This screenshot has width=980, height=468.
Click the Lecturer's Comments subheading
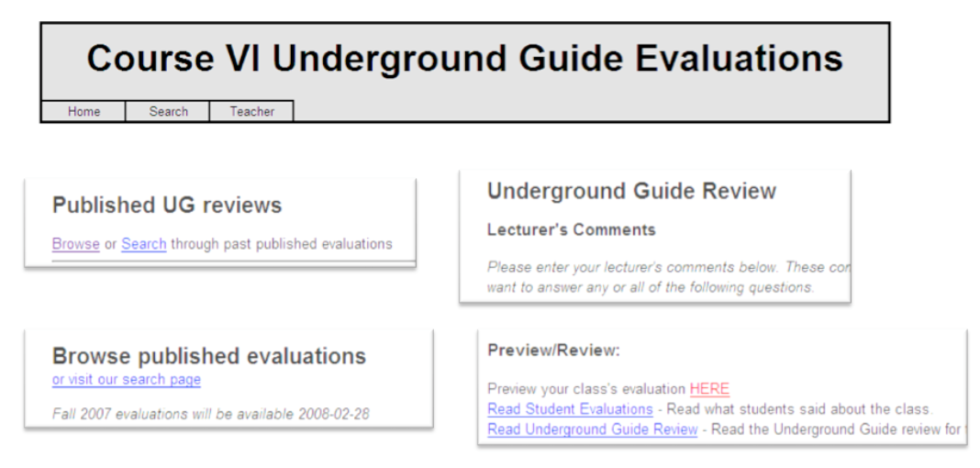pos(571,229)
